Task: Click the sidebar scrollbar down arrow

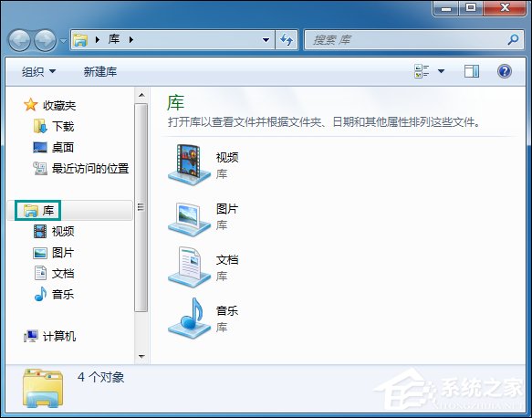Action: pos(141,356)
